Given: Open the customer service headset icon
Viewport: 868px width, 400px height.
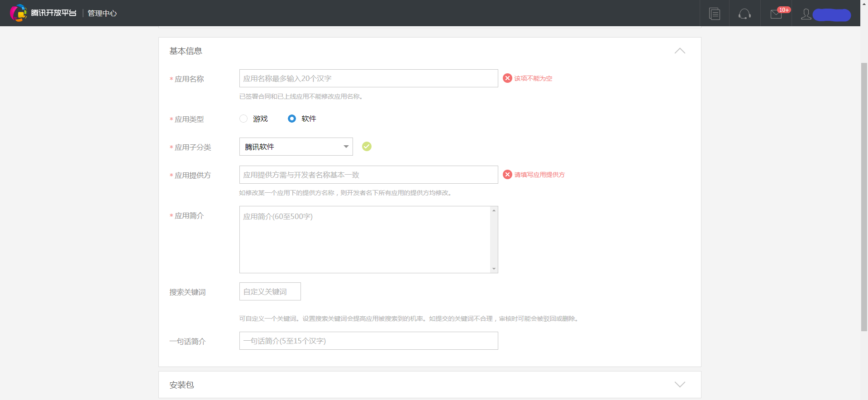Looking at the screenshot, I should (744, 14).
